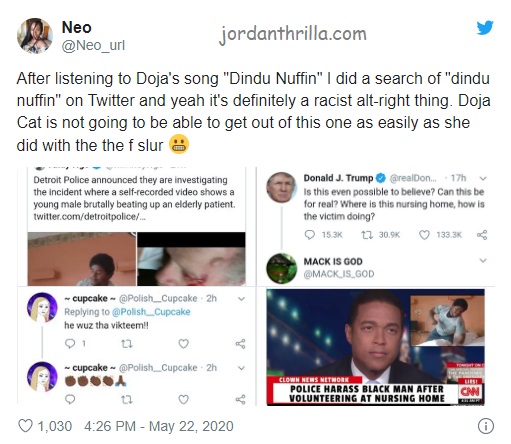Open the twitter.com/detroitpolice link
The height and width of the screenshot is (444, 511).
89,217
